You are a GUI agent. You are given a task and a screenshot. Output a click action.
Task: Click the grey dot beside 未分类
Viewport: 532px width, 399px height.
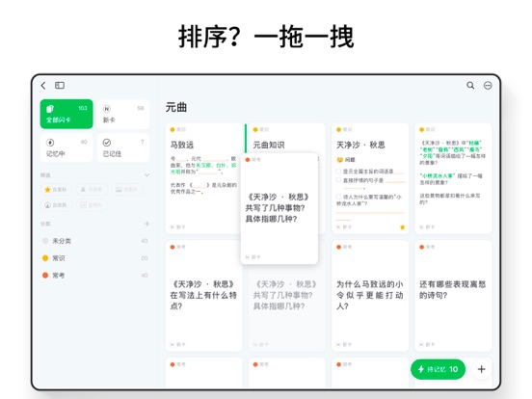(x=45, y=241)
